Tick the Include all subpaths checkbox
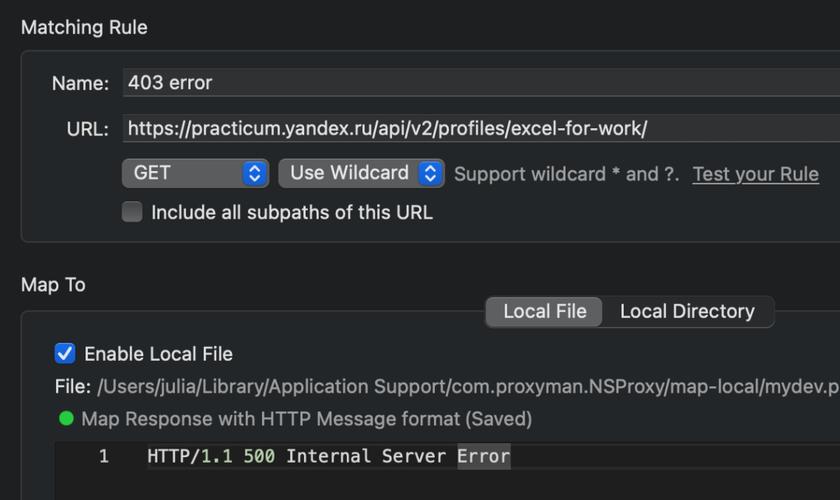 click(x=132, y=212)
